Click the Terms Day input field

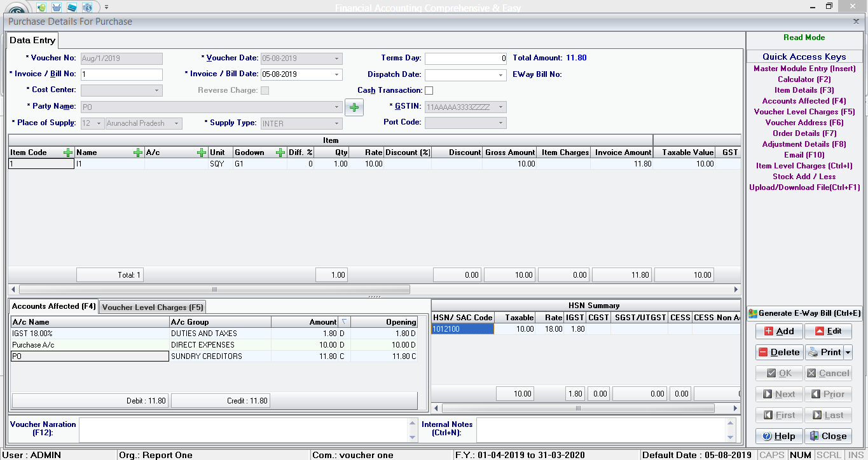[465, 58]
